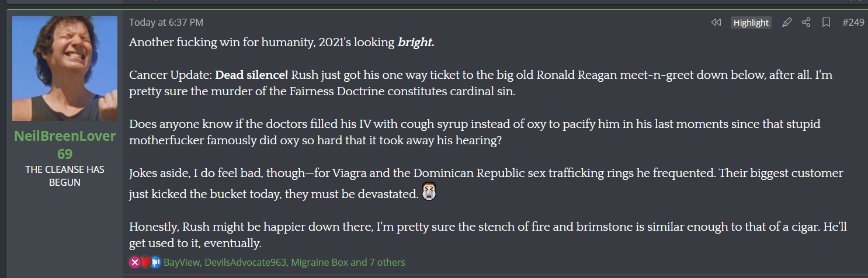The width and height of the screenshot is (868, 278).
Task: Click the bold italic word 'bright.'
Action: 416,43
